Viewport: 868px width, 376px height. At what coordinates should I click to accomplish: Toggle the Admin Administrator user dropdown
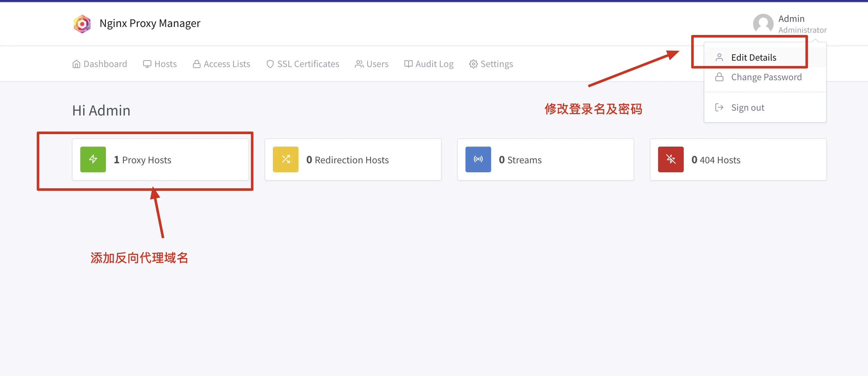(790, 23)
